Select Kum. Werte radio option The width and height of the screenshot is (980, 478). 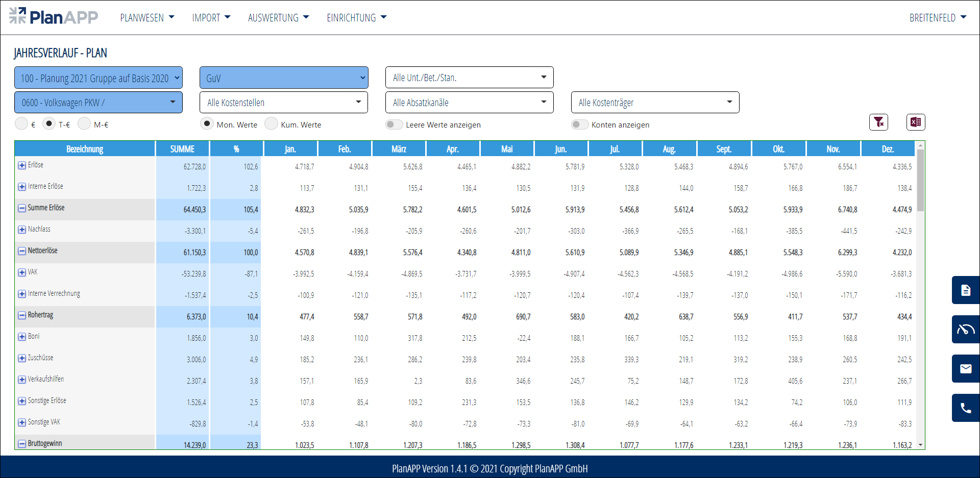coord(272,124)
